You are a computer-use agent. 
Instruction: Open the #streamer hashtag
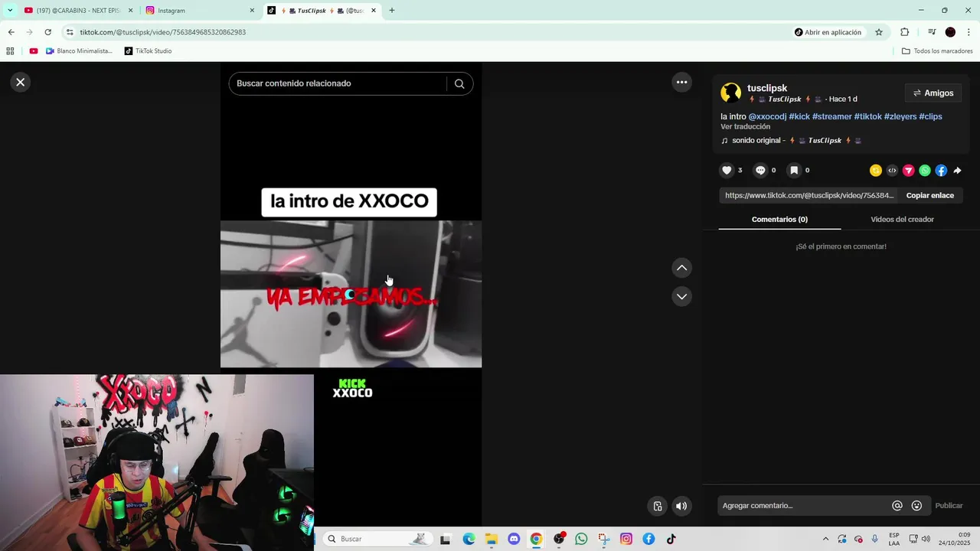(831, 116)
